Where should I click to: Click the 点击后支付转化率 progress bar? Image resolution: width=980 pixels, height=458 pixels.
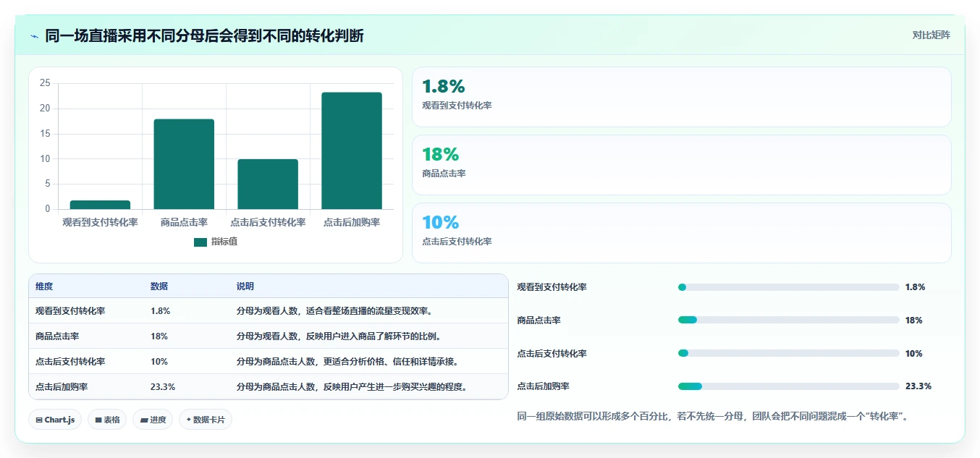[788, 353]
